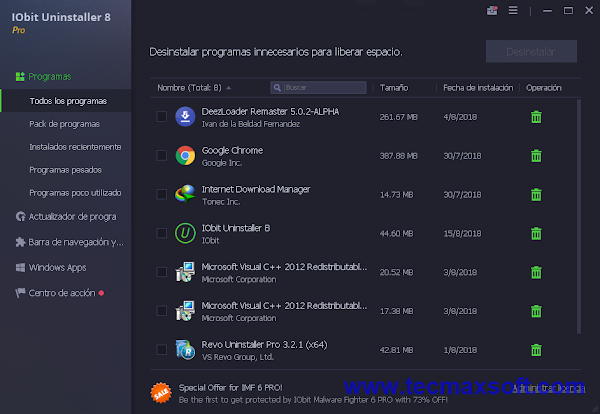Viewport: 600px width, 414px height.
Task: Uninstall Internet Download Manager via trash icon
Action: tap(536, 194)
